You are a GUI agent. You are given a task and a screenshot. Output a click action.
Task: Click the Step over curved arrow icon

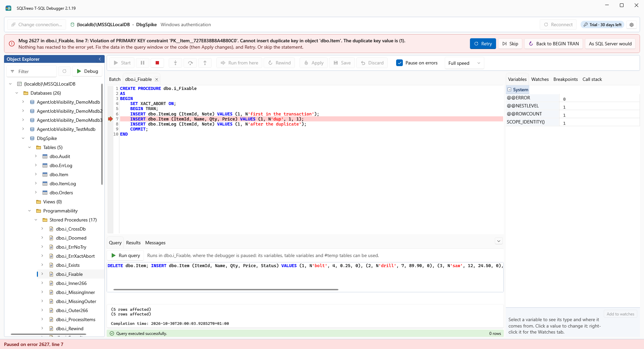pyautogui.click(x=190, y=63)
